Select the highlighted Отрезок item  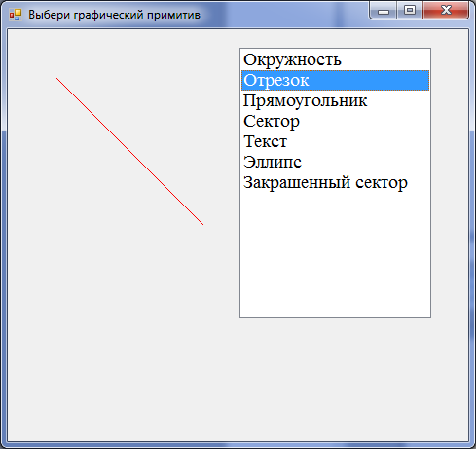pos(335,80)
